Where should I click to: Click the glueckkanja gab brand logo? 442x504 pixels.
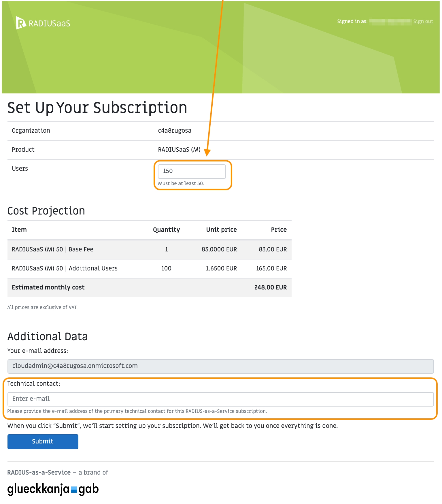pos(53,489)
